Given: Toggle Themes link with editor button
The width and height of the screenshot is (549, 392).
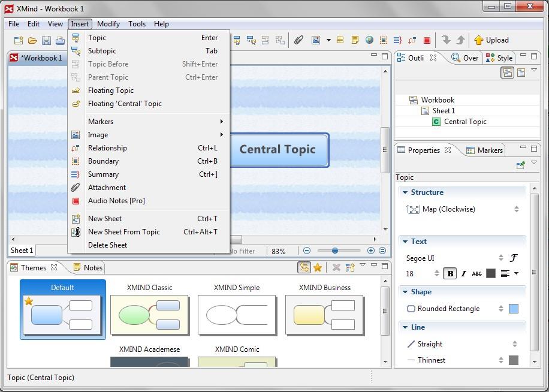Looking at the screenshot, I should pyautogui.click(x=304, y=267).
